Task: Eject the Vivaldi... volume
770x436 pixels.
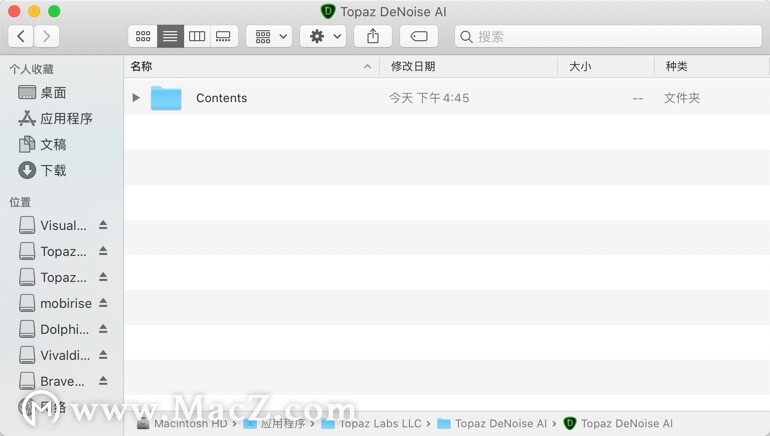Action: click(x=103, y=355)
